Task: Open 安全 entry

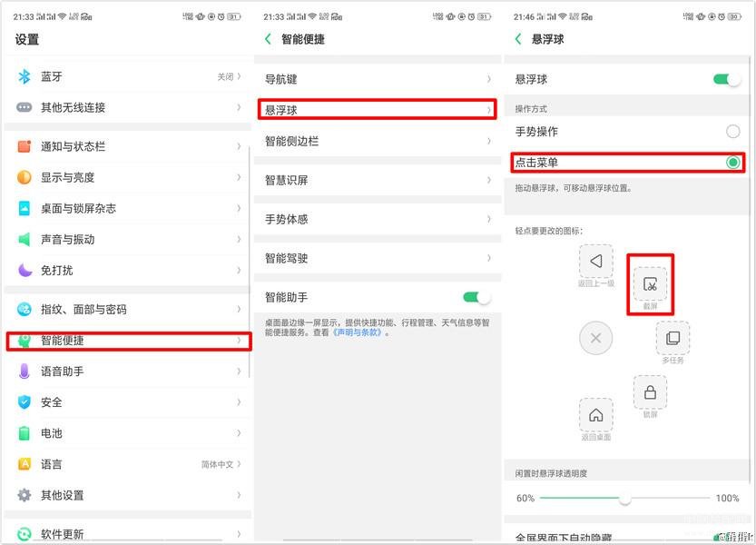Action: (x=128, y=401)
